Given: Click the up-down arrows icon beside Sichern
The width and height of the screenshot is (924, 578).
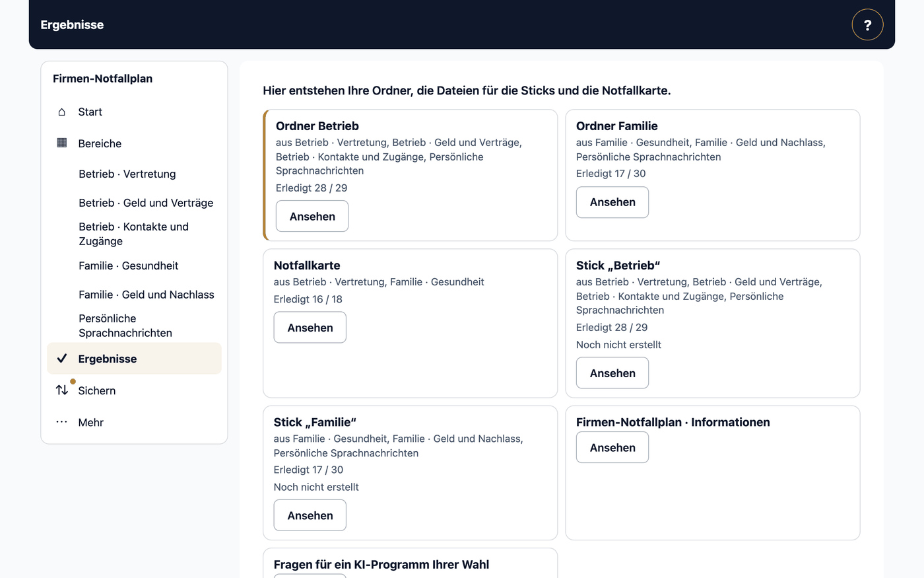Looking at the screenshot, I should [62, 390].
